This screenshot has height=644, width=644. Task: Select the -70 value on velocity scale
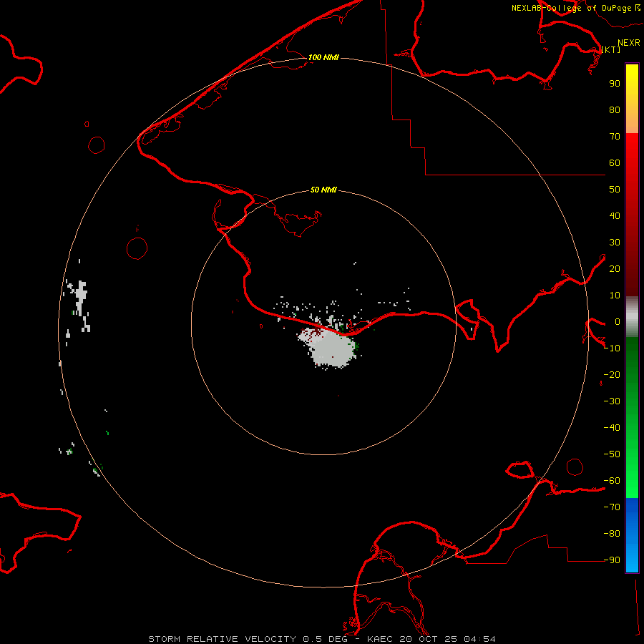(612, 507)
